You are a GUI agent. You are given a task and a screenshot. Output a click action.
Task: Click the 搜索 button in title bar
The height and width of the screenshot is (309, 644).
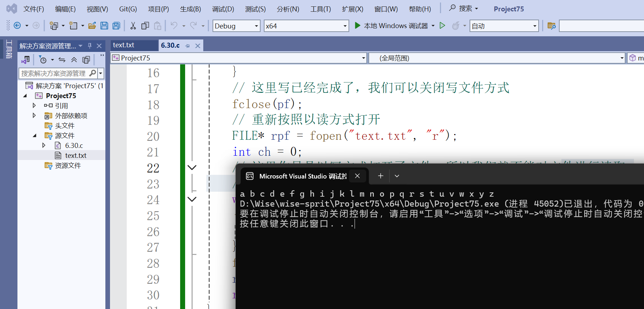click(x=464, y=8)
